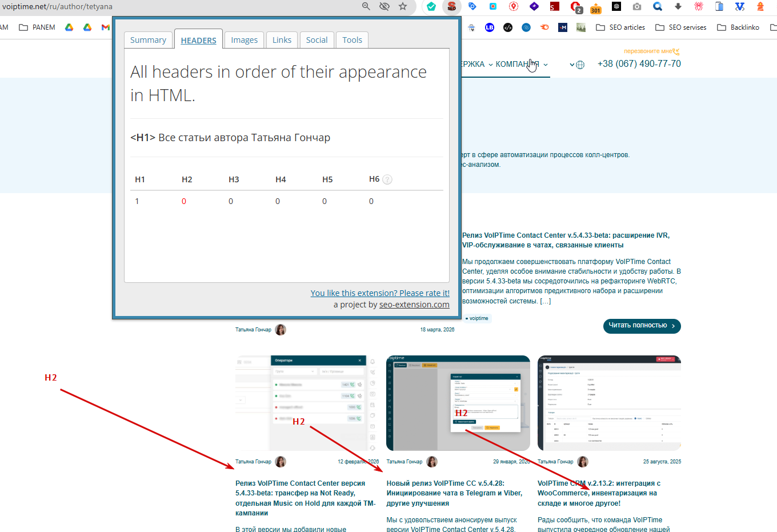The width and height of the screenshot is (777, 532).
Task: Open the red map pin extension
Action: [514, 6]
